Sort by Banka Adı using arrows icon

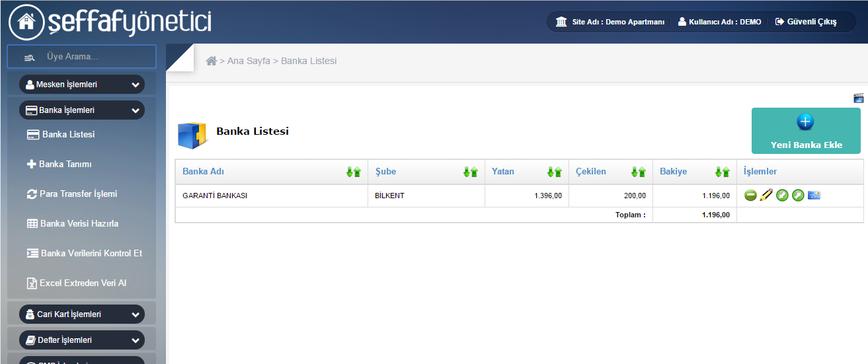point(354,172)
